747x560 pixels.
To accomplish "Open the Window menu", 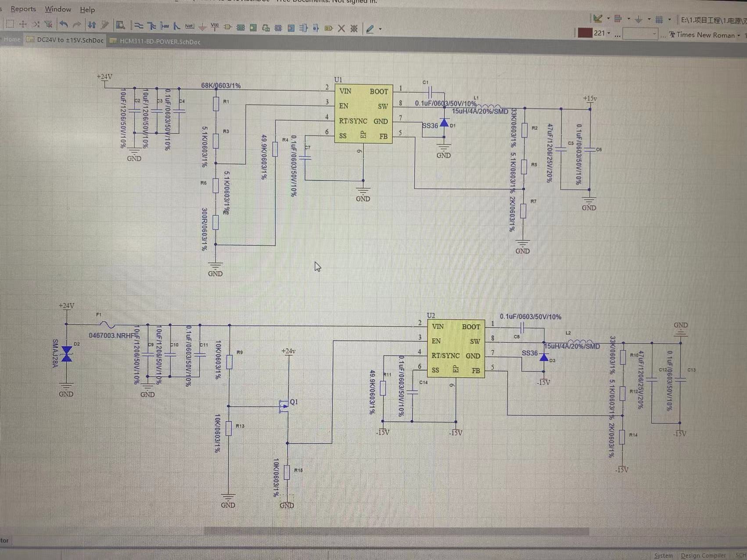I will (58, 9).
